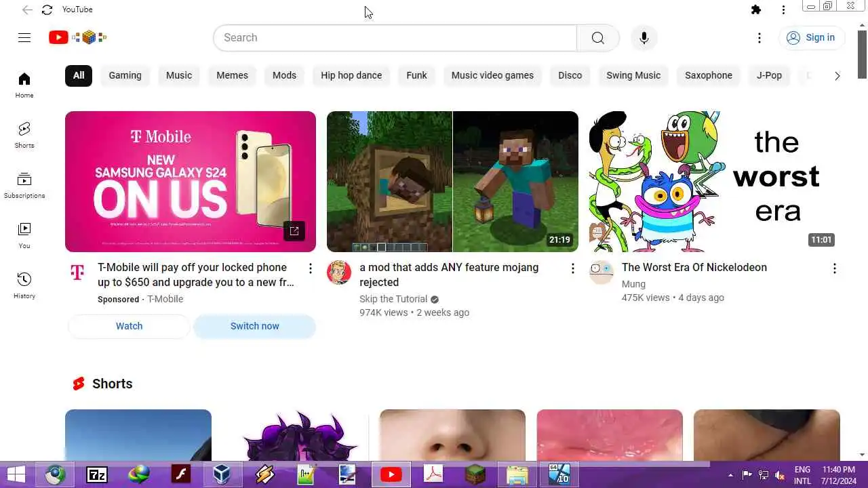Click the T-Mobile advertiser avatar

77,272
